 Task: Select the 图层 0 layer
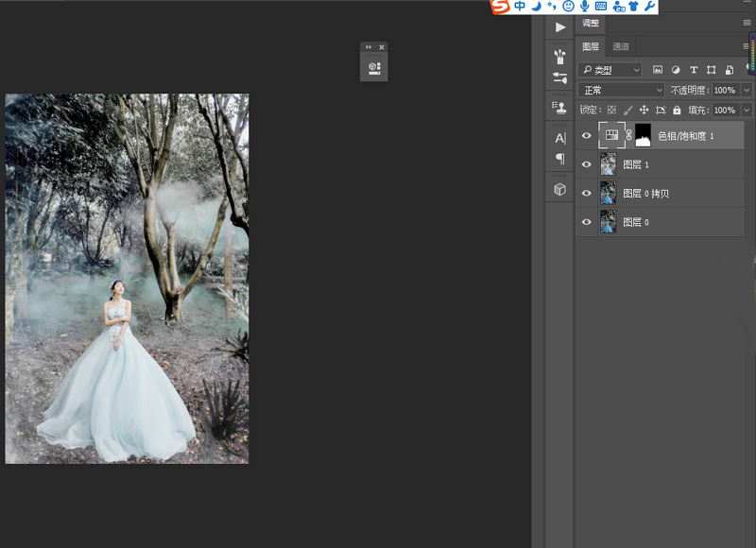coord(661,222)
